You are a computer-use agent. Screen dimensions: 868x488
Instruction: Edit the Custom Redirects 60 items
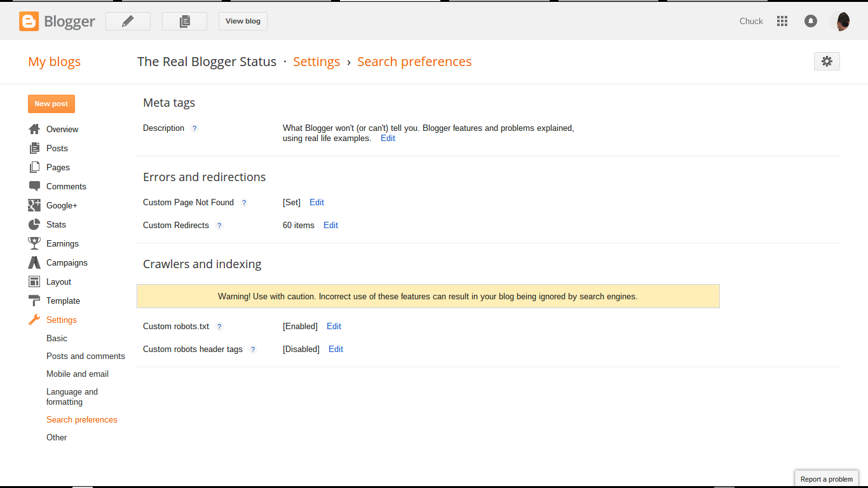click(330, 225)
